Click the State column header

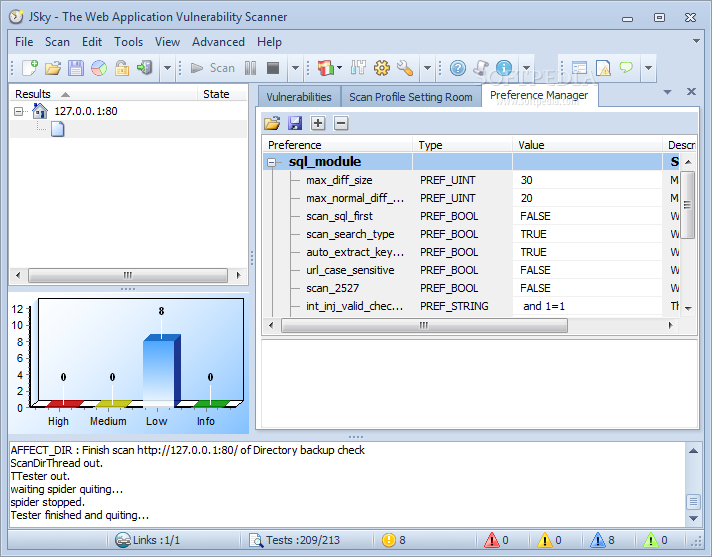click(222, 94)
